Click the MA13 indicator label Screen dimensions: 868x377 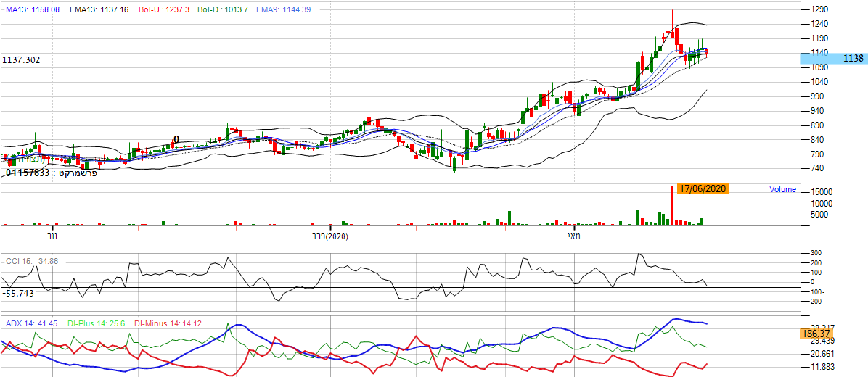click(33, 8)
